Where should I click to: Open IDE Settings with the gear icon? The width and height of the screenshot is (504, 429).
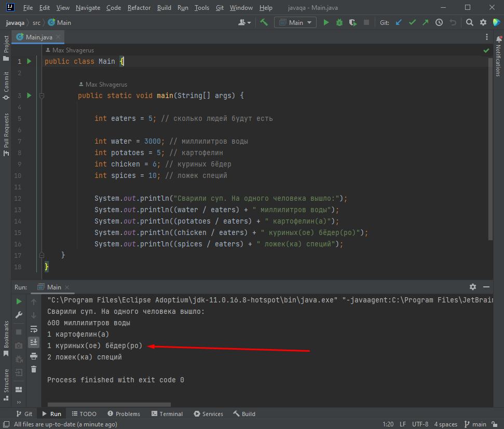click(483, 22)
